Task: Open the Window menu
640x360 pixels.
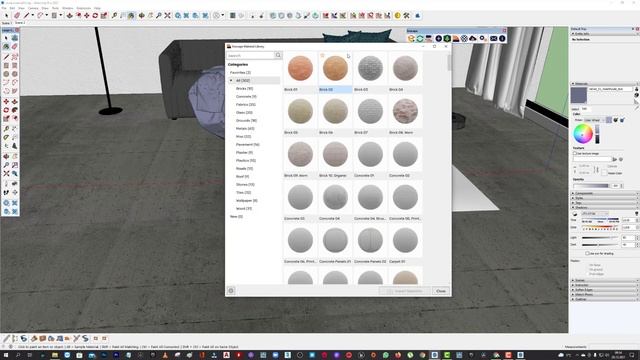Action: [x=68, y=8]
